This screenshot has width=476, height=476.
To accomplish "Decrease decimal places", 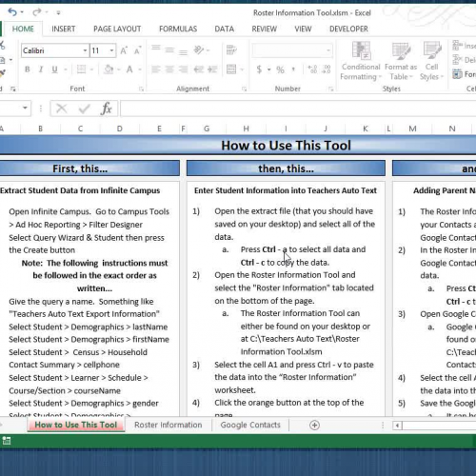I will click(327, 69).
